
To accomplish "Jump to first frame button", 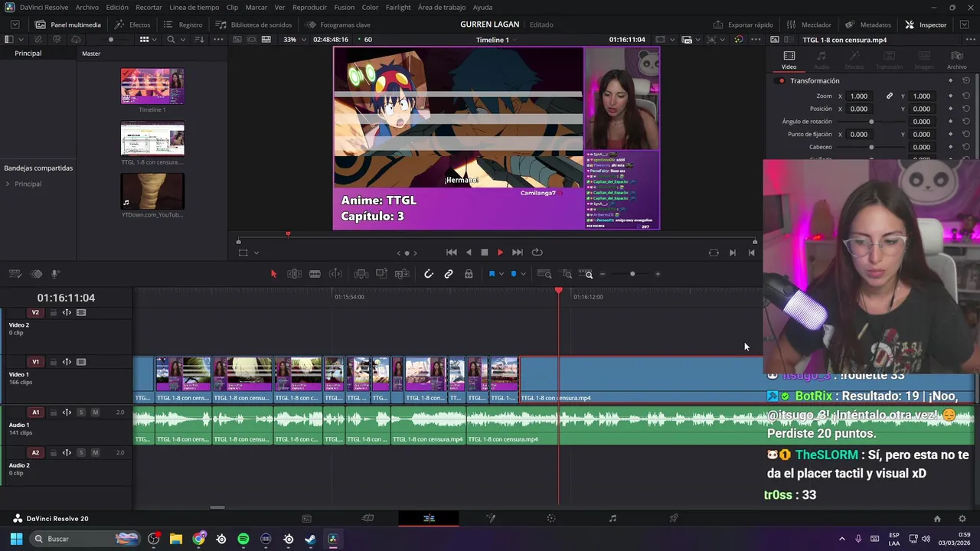I will point(452,253).
